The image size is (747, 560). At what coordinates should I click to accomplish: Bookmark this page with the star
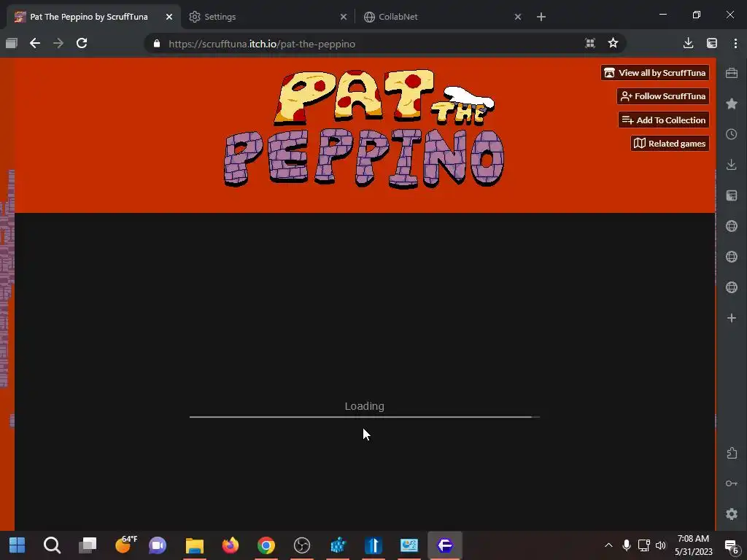[x=613, y=43]
